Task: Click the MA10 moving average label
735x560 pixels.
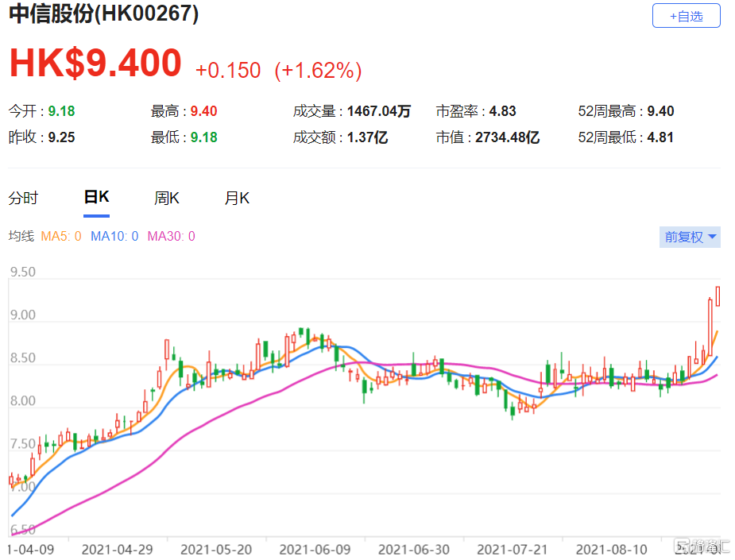Action: [114, 236]
